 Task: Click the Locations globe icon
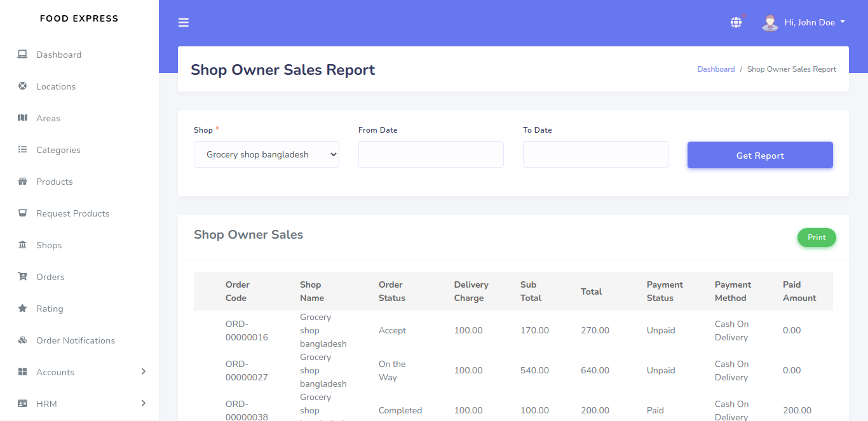(x=23, y=86)
